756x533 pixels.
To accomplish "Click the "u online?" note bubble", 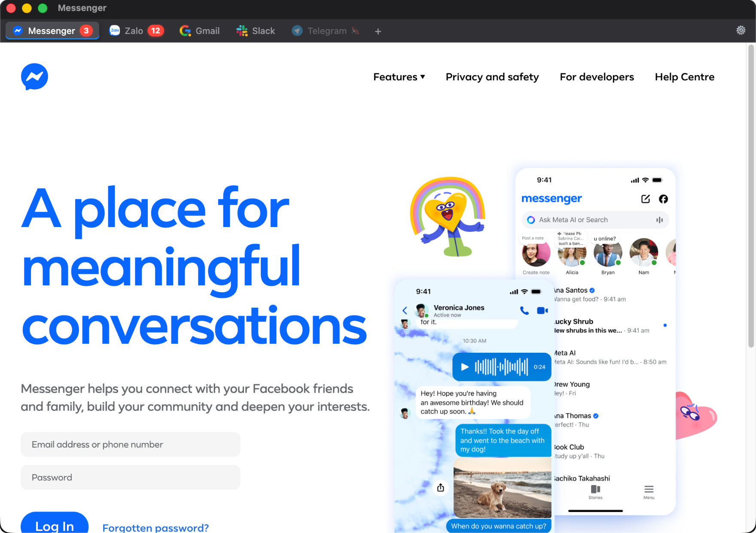I will click(x=605, y=239).
